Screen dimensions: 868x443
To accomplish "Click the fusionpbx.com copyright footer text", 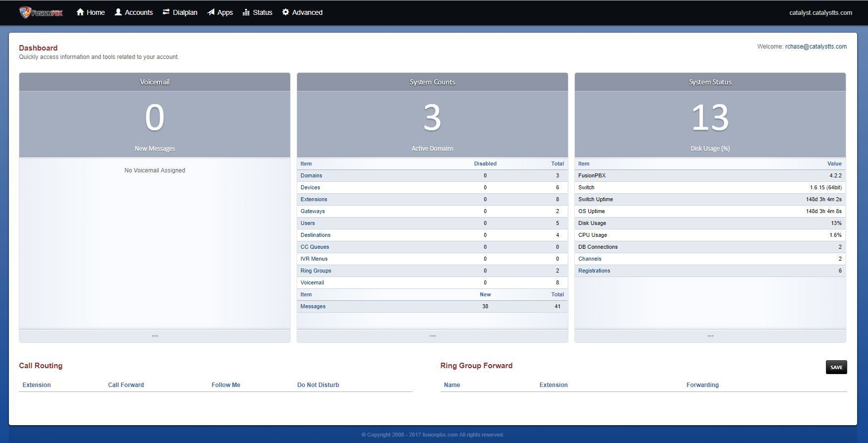I will coord(433,435).
